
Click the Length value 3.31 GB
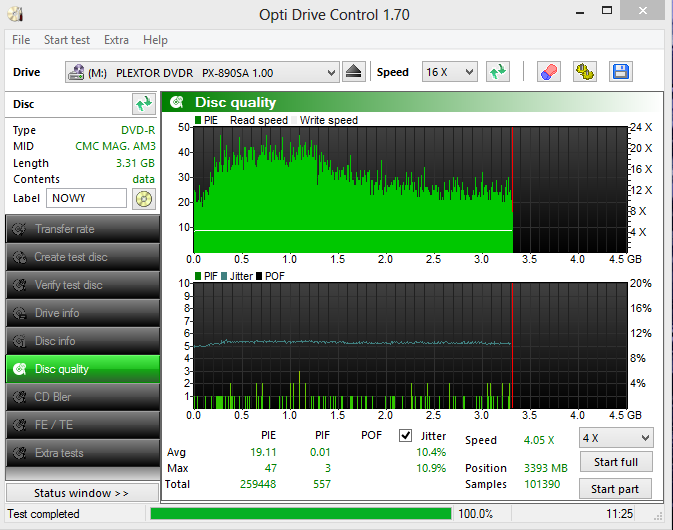(135, 163)
